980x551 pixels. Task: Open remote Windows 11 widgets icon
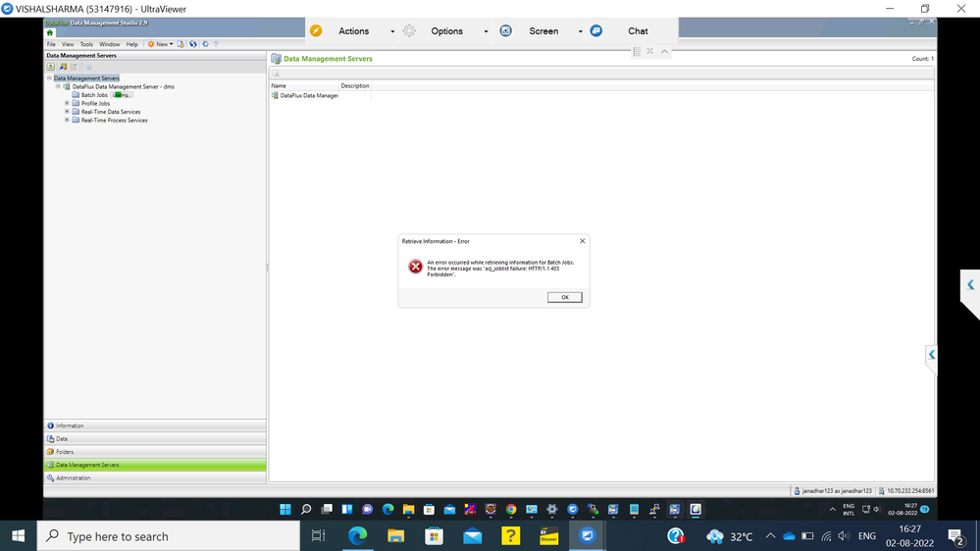pyautogui.click(x=347, y=509)
